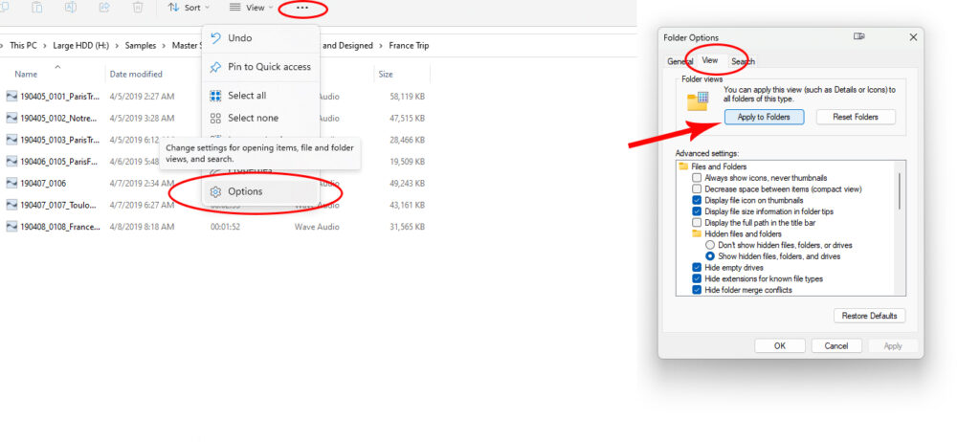Click Cancel in Folder Options
This screenshot has width=980, height=442.
(x=836, y=345)
